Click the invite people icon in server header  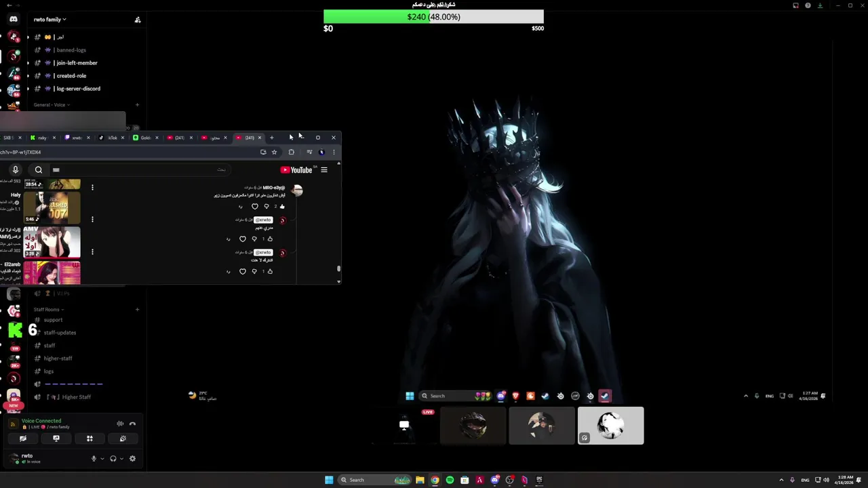(x=138, y=20)
